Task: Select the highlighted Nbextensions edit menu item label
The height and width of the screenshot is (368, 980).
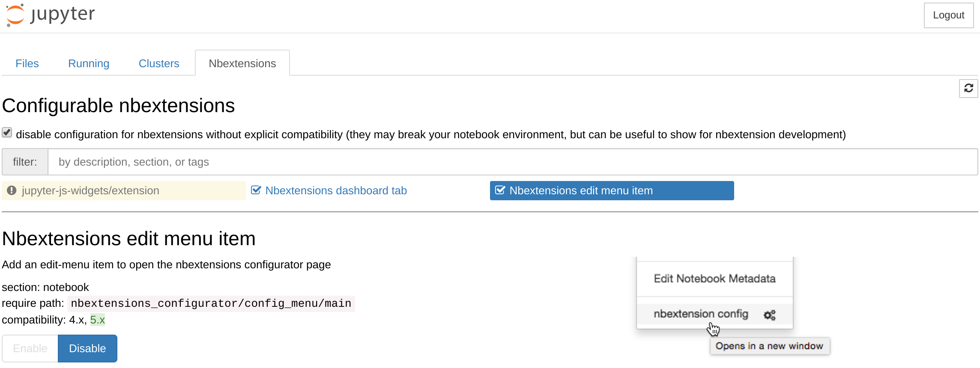Action: click(581, 190)
